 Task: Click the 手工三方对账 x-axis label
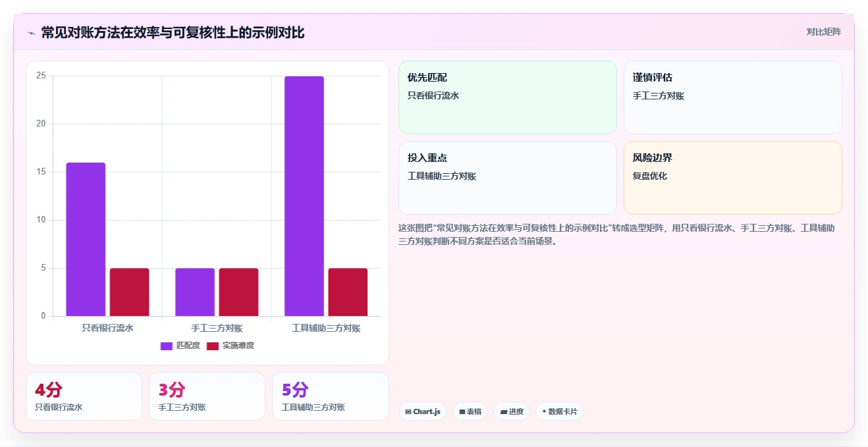(x=217, y=328)
